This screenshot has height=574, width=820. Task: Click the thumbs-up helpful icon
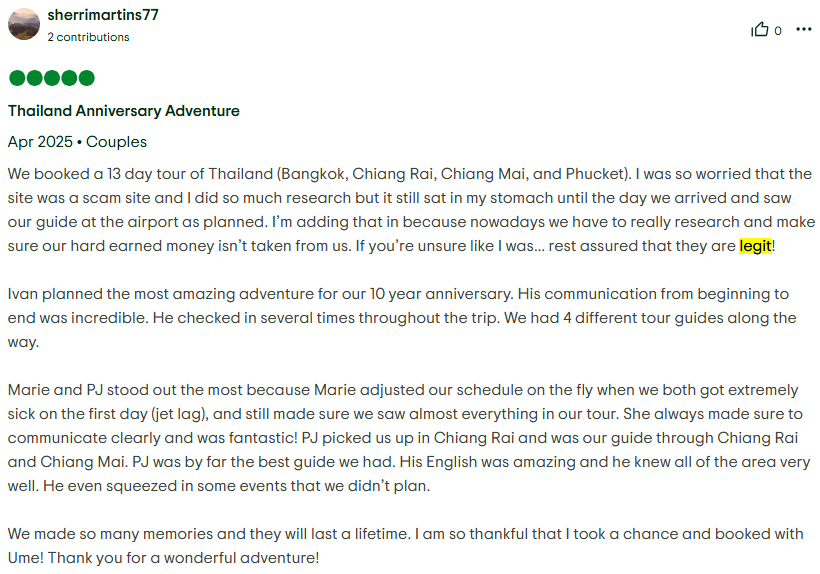pyautogui.click(x=760, y=30)
